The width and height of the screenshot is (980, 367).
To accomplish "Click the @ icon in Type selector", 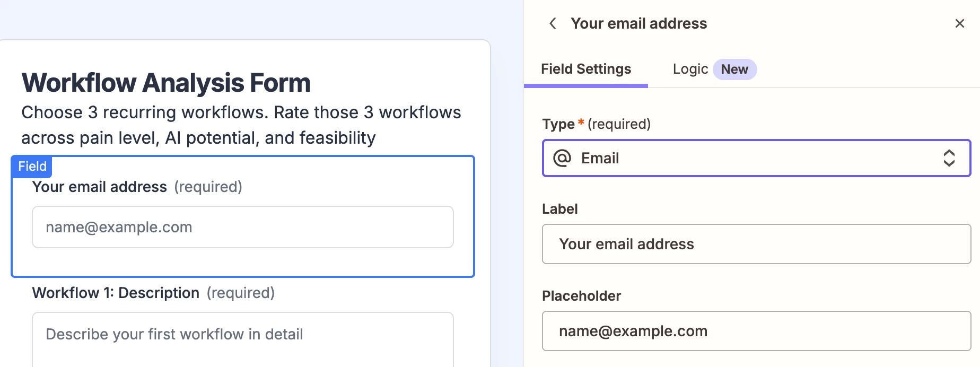I will (x=562, y=158).
